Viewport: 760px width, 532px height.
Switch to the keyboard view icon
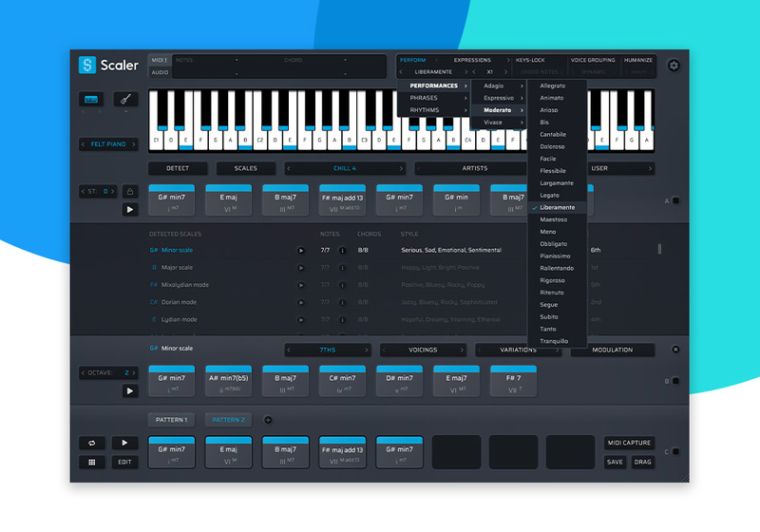tap(91, 100)
